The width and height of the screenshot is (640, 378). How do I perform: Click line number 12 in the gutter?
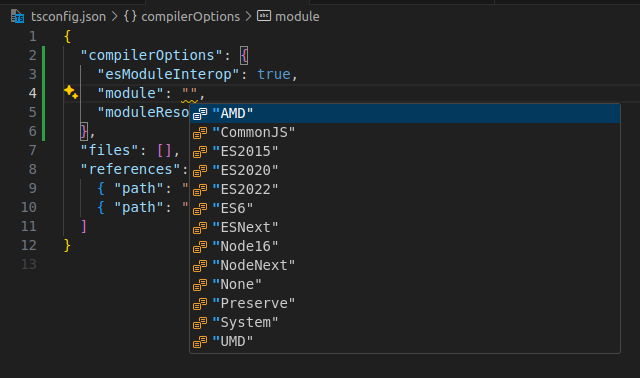29,245
